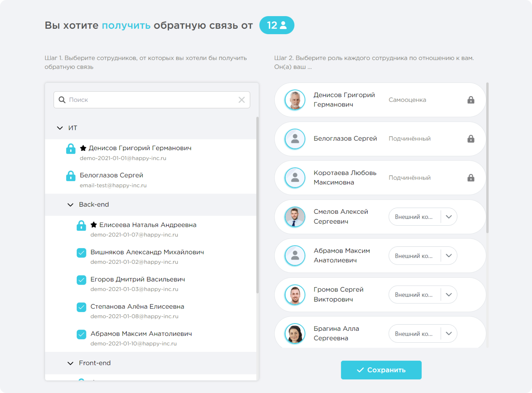Click Брагина Алла Сергеевна's avatar photo
532x393 pixels.
click(294, 333)
